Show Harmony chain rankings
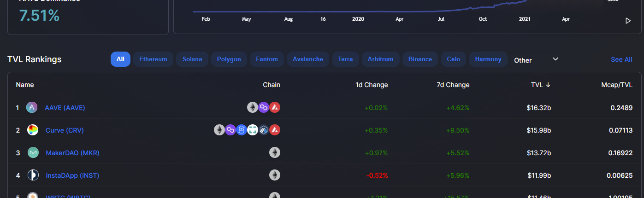The height and width of the screenshot is (198, 644). (488, 59)
